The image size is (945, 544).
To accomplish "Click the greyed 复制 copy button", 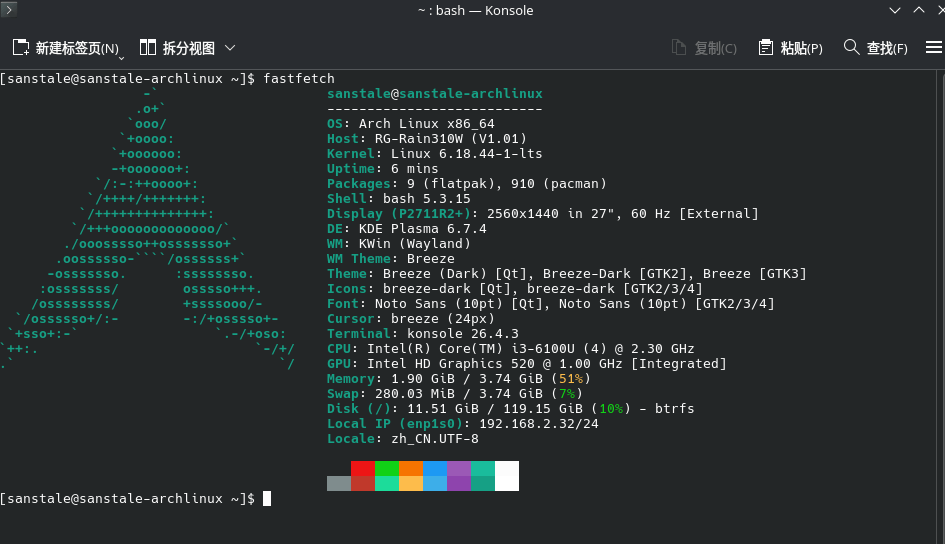I will 704,48.
